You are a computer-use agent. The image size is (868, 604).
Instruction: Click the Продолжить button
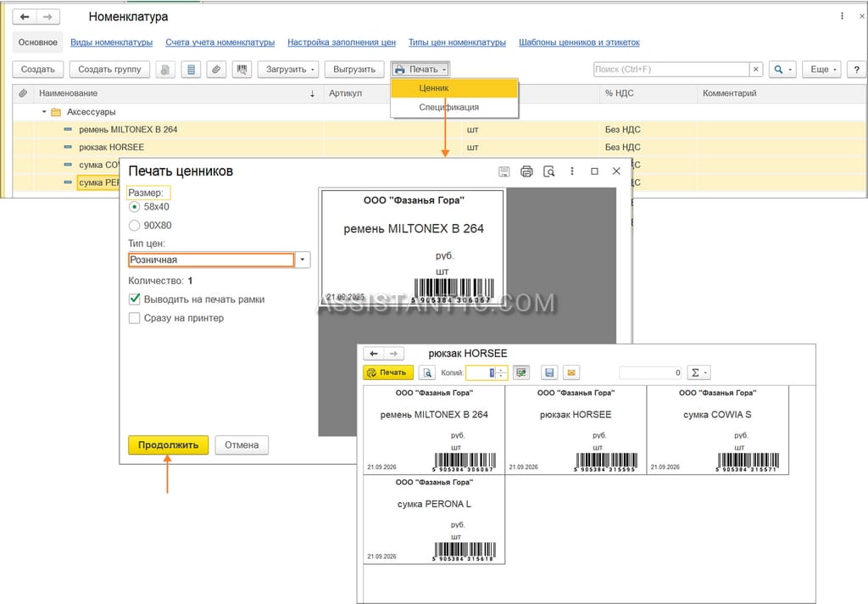point(169,445)
